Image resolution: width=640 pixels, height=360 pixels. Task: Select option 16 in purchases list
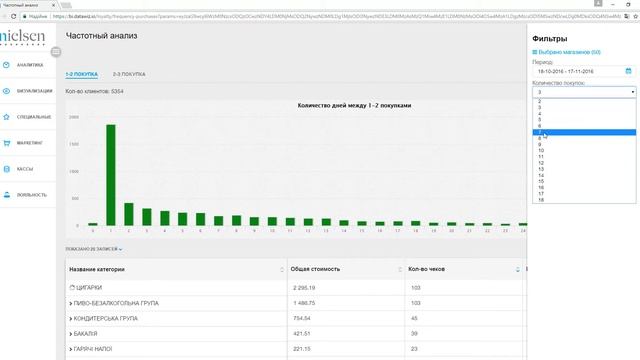coord(584,188)
